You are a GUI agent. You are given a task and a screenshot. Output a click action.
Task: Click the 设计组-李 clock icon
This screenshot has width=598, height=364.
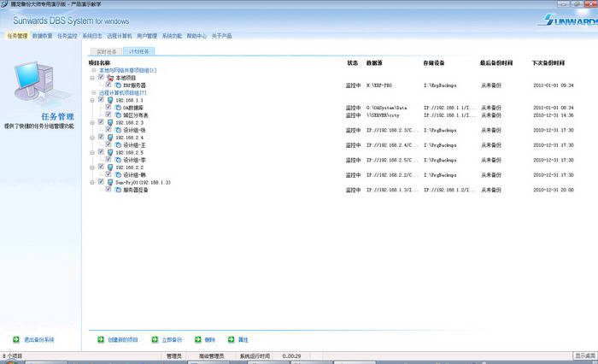pyautogui.click(x=118, y=161)
